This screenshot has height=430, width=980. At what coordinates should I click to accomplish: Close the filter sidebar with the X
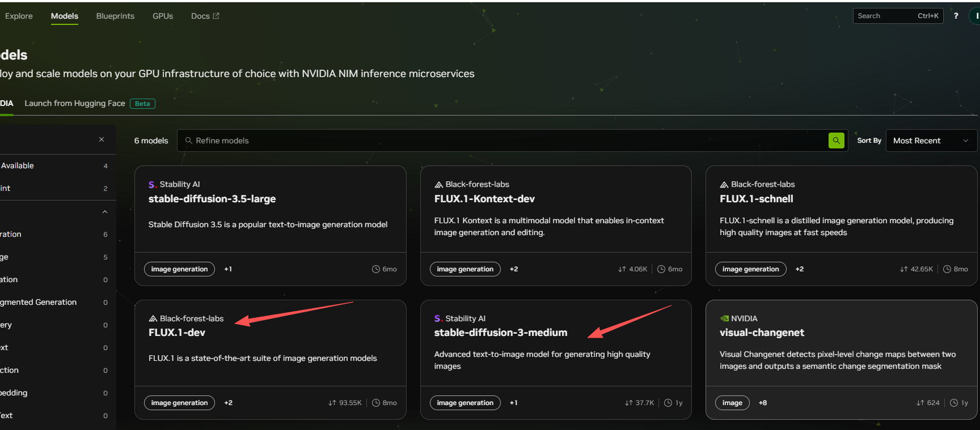click(102, 139)
